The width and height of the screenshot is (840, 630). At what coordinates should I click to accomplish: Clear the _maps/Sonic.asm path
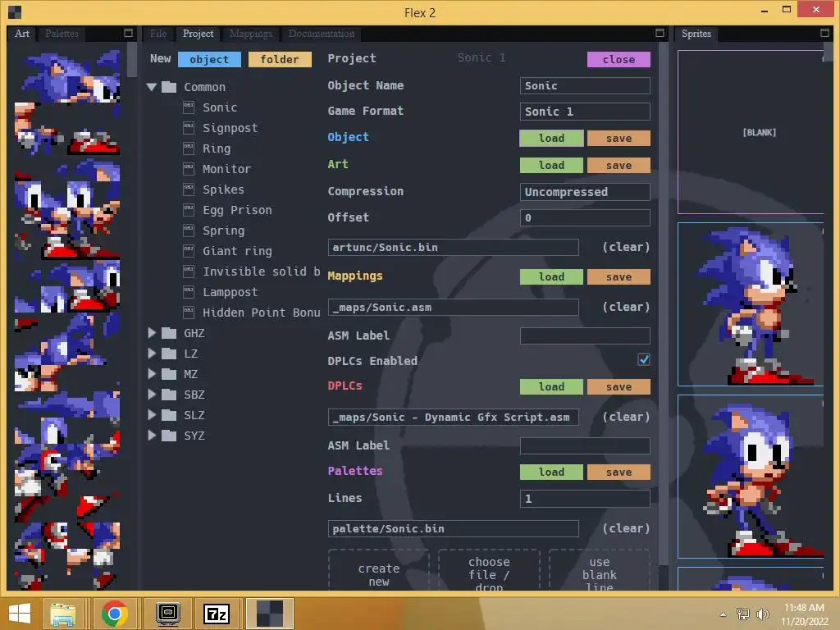pos(626,307)
